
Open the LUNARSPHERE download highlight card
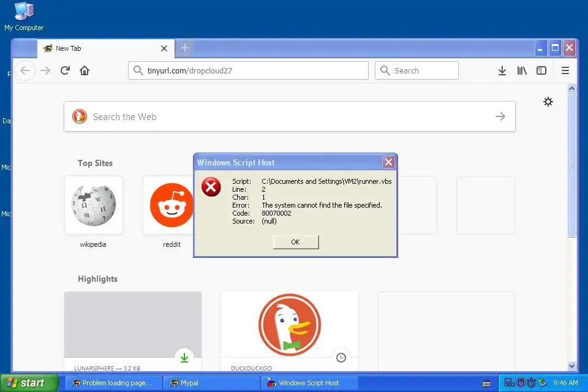coord(133,331)
